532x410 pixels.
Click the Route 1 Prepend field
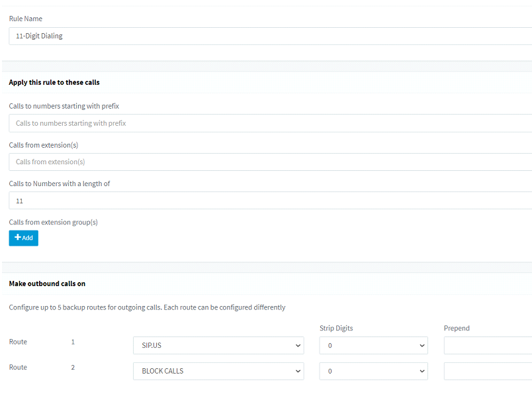[488, 346]
